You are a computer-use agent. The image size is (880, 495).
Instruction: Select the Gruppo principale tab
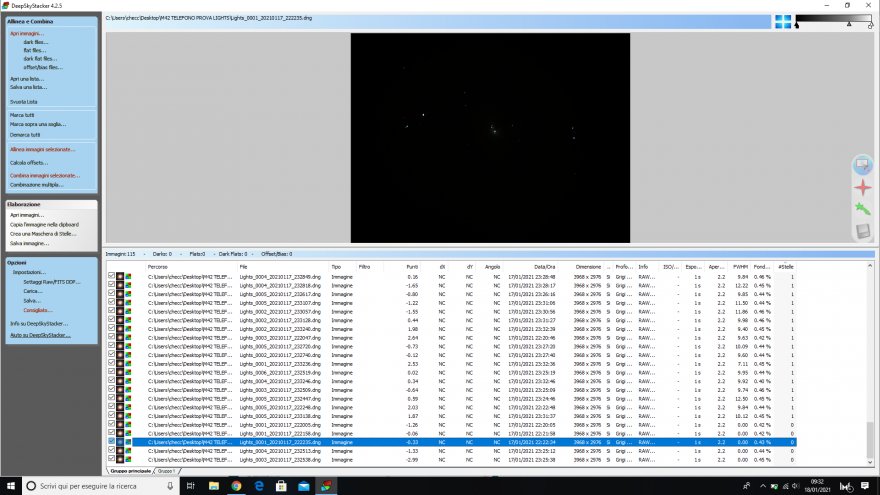(x=130, y=470)
